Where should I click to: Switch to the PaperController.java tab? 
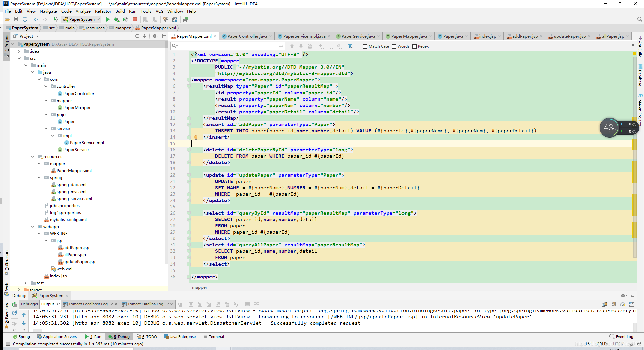click(x=247, y=36)
